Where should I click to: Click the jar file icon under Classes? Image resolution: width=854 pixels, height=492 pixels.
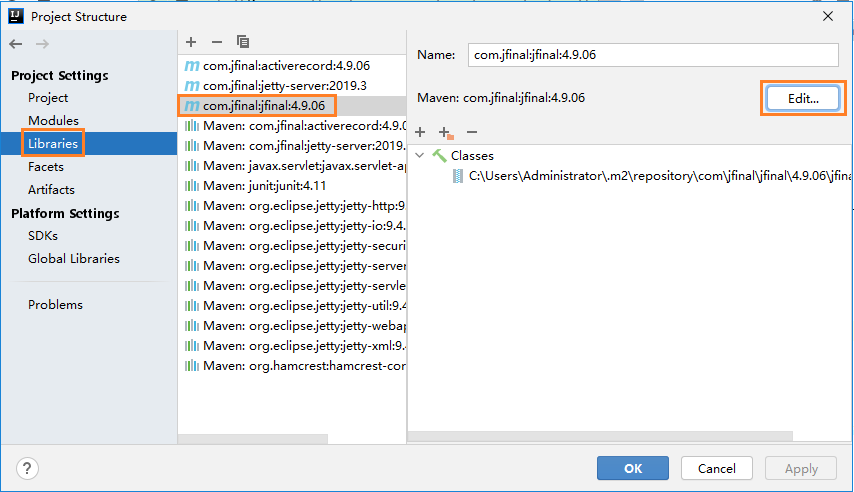pyautogui.click(x=458, y=176)
